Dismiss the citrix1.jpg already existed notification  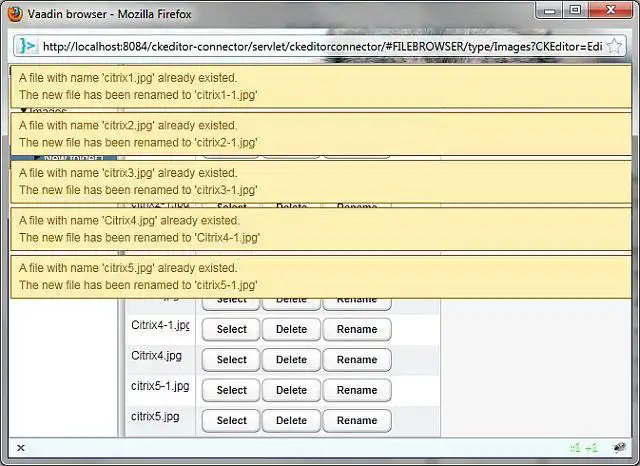pos(321,86)
